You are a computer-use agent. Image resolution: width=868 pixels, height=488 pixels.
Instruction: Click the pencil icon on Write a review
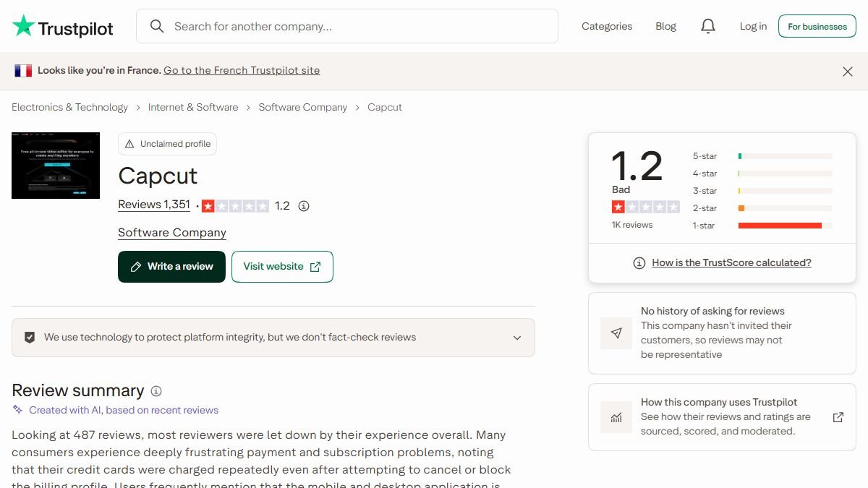[136, 267]
